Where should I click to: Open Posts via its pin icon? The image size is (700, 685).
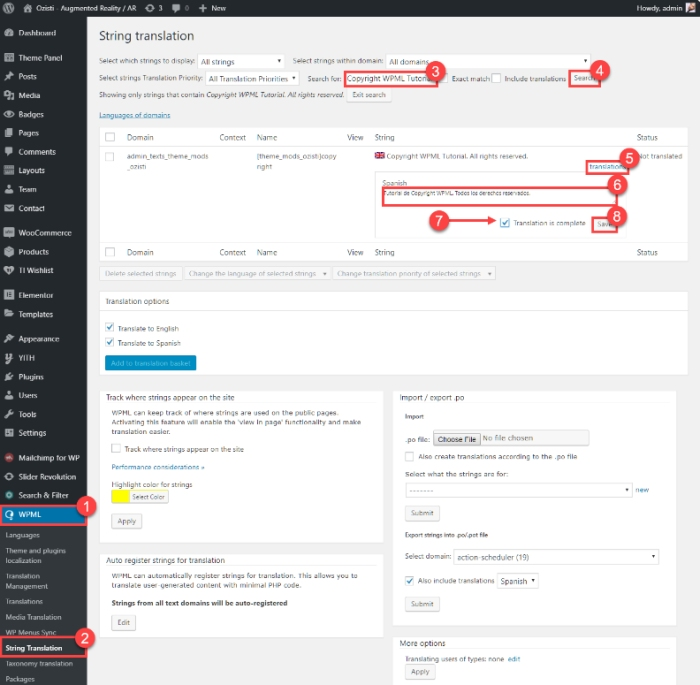pyautogui.click(x=9, y=76)
